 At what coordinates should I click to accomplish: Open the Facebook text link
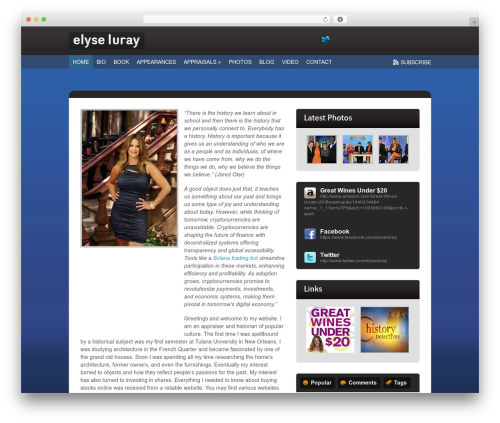334,231
